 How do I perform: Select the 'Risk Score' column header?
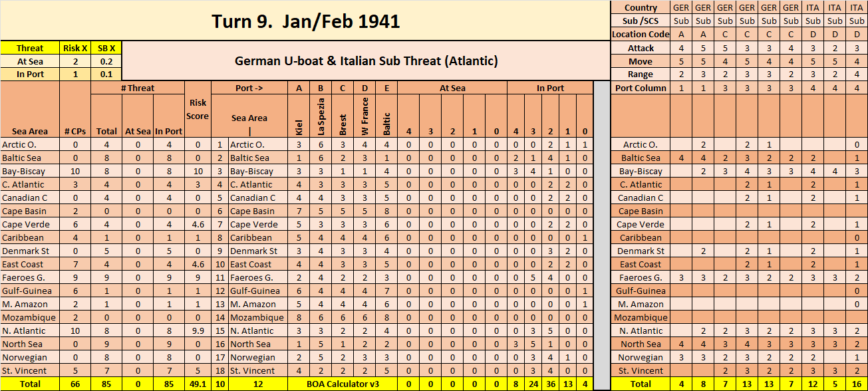coord(198,110)
